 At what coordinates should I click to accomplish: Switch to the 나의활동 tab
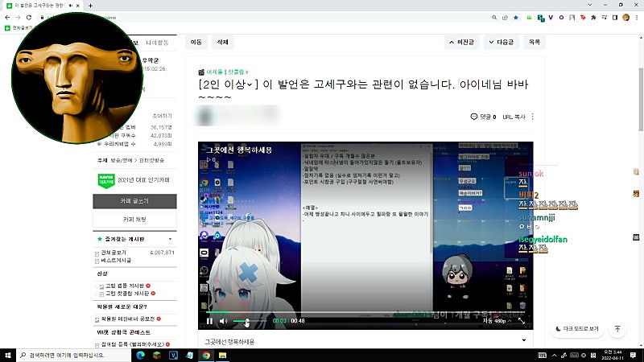tap(157, 43)
